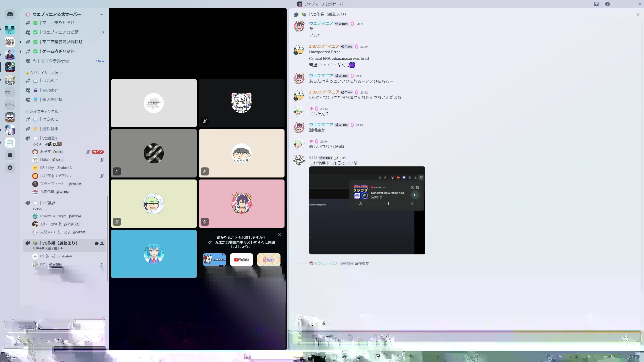This screenshot has width=644, height=362.
Task: Click username ZIBACIO マニア in chat
Action: pyautogui.click(x=324, y=47)
